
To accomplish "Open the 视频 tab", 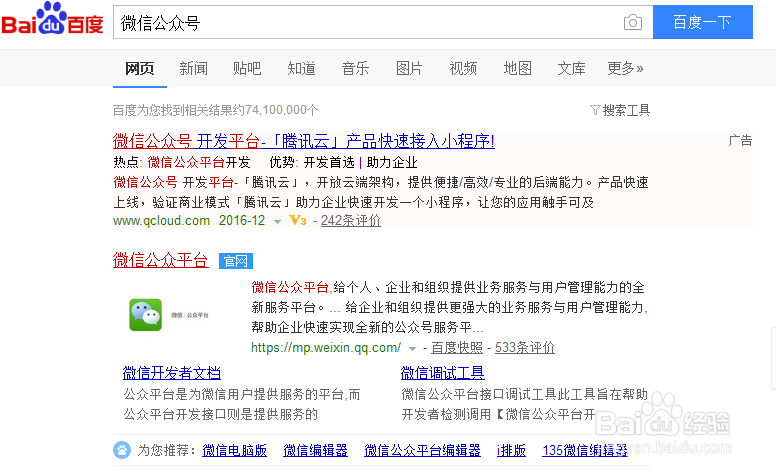I will coord(463,68).
